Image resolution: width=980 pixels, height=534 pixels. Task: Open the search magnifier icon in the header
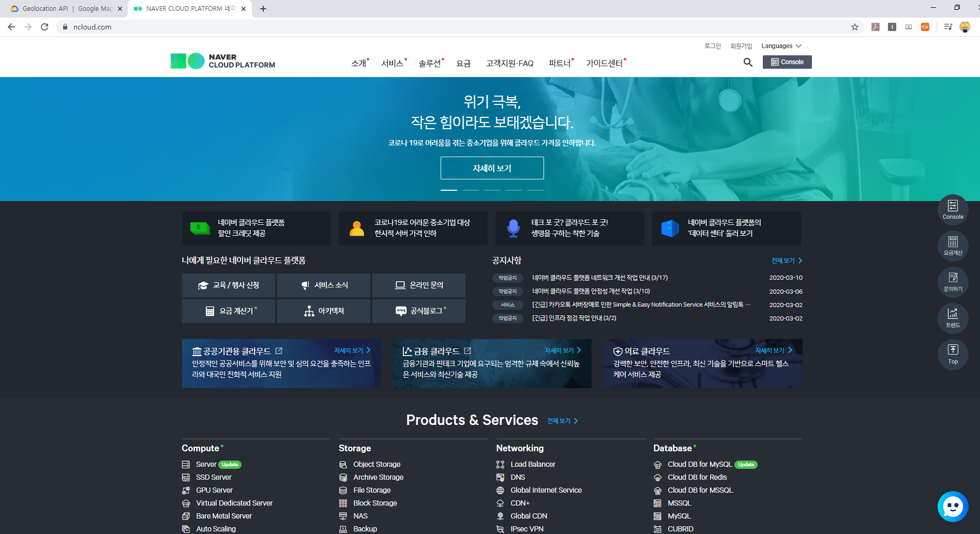748,63
